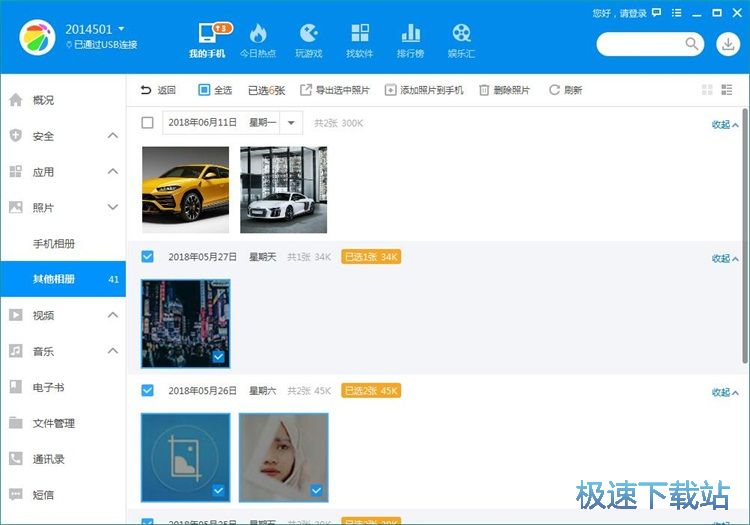Click the vertical scrollbar thumb
The width and height of the screenshot is (750, 525).
(745, 236)
